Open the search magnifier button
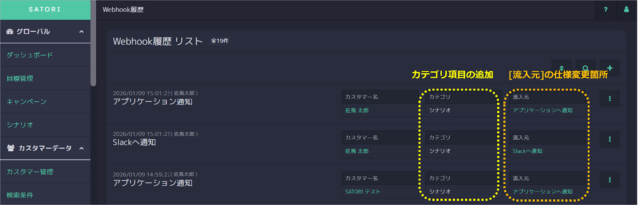The width and height of the screenshot is (644, 205). tap(586, 68)
